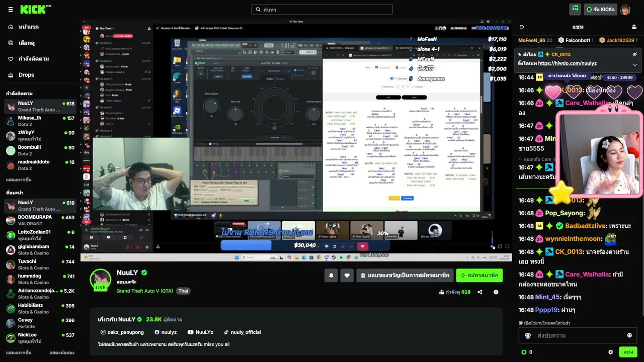The width and height of the screenshot is (644, 362).
Task: Open the hiwdo.com/nuulyz link
Action: [x=567, y=63]
